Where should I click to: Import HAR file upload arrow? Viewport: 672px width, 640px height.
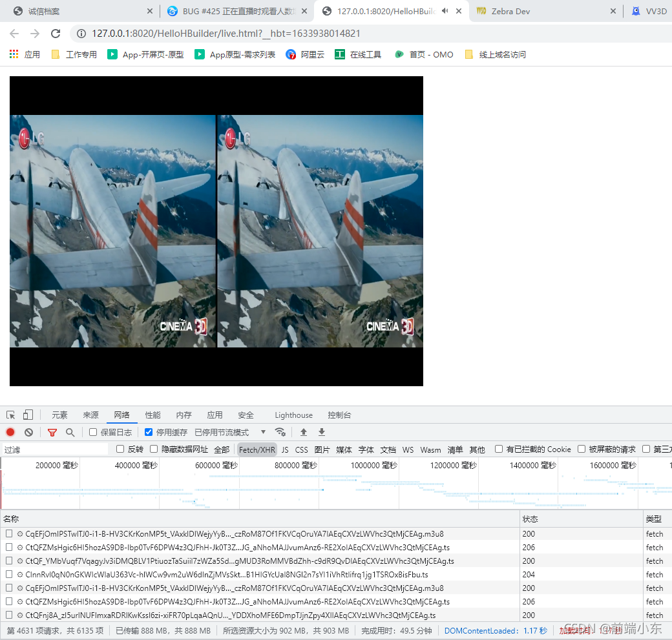304,432
